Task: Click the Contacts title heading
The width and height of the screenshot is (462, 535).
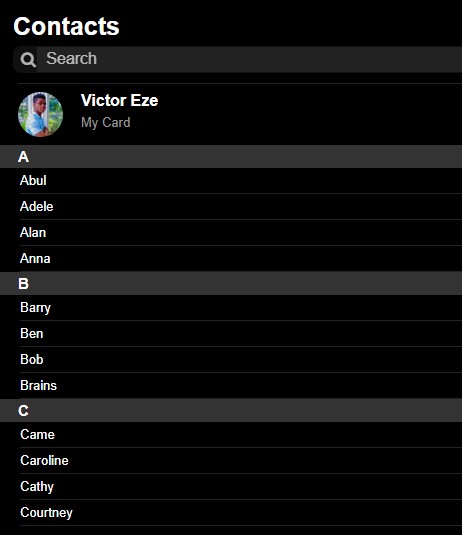Action: pyautogui.click(x=67, y=26)
